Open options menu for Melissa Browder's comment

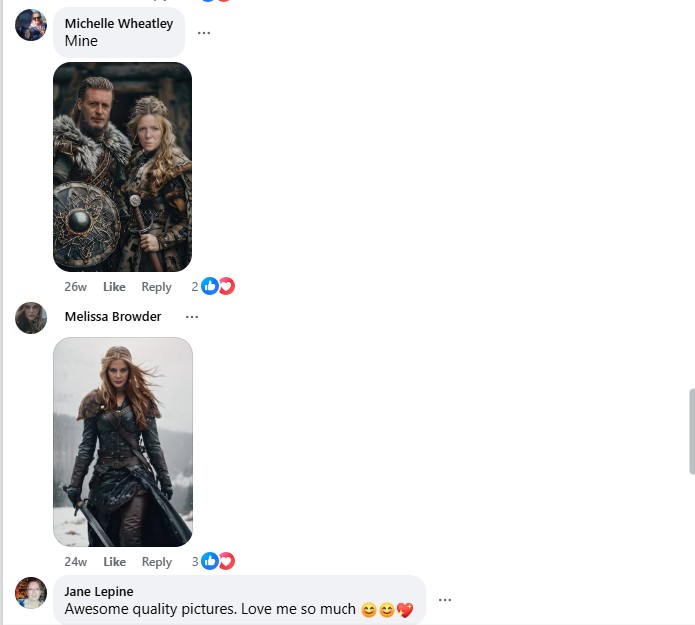point(192,317)
